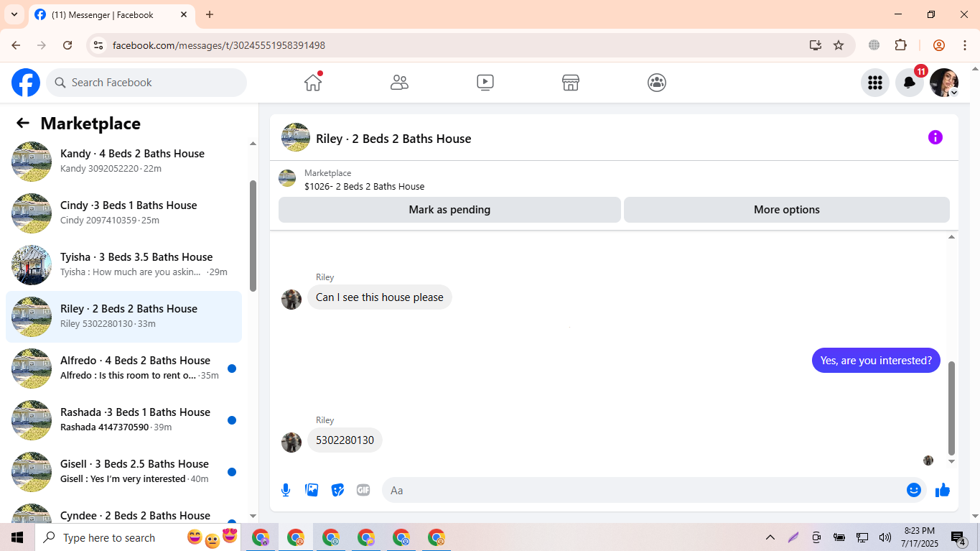Open a new browser tab
Viewport: 980px width, 551px height.
(210, 14)
